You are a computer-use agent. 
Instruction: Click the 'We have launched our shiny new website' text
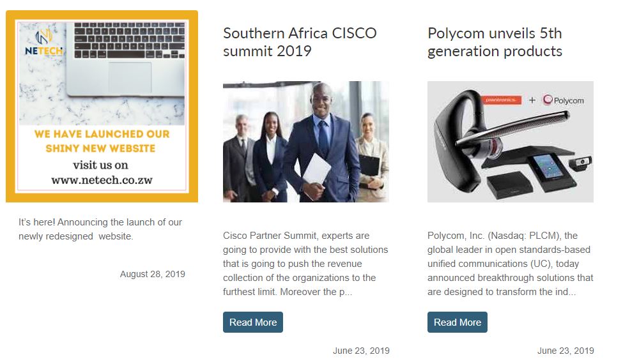click(102, 141)
